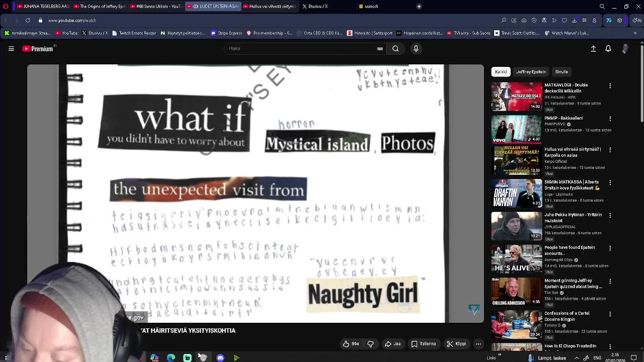Open SIIMIN MATKASSA Alberts Smitsin video title

pyautogui.click(x=573, y=185)
